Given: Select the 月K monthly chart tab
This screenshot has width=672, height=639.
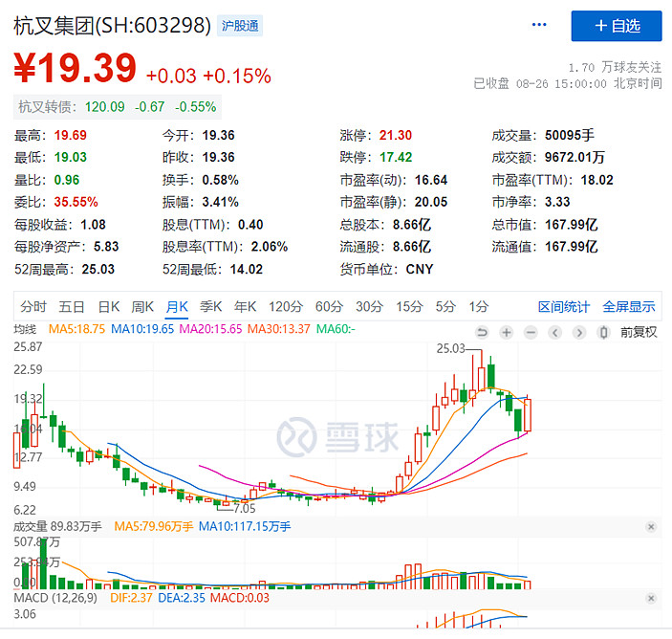Looking at the screenshot, I should coord(177,307).
